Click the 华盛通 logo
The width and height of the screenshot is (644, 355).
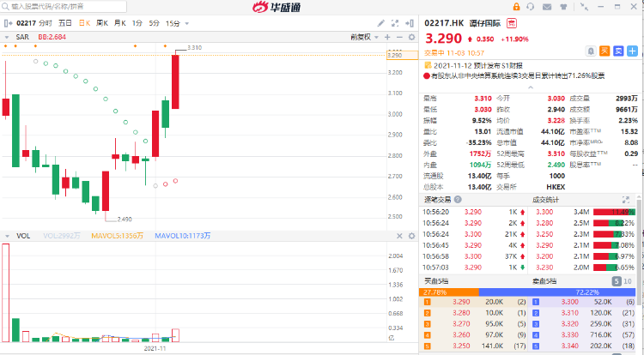coord(276,7)
